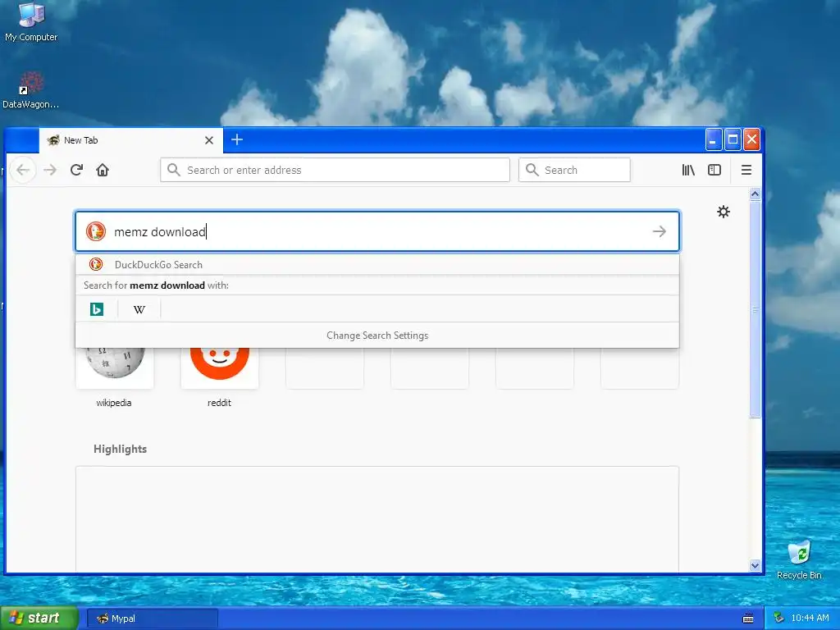The width and height of the screenshot is (840, 630).
Task: Minimize the Mypal browser window
Action: (714, 139)
